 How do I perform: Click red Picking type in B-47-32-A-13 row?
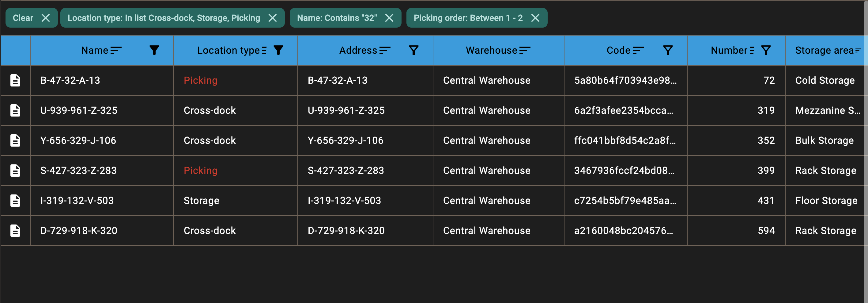click(x=201, y=80)
